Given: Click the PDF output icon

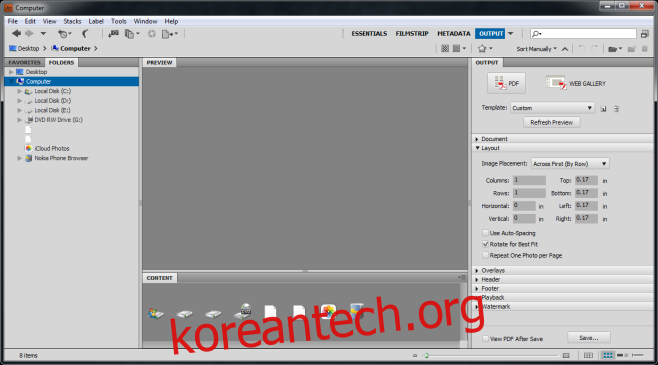Looking at the screenshot, I should [507, 83].
